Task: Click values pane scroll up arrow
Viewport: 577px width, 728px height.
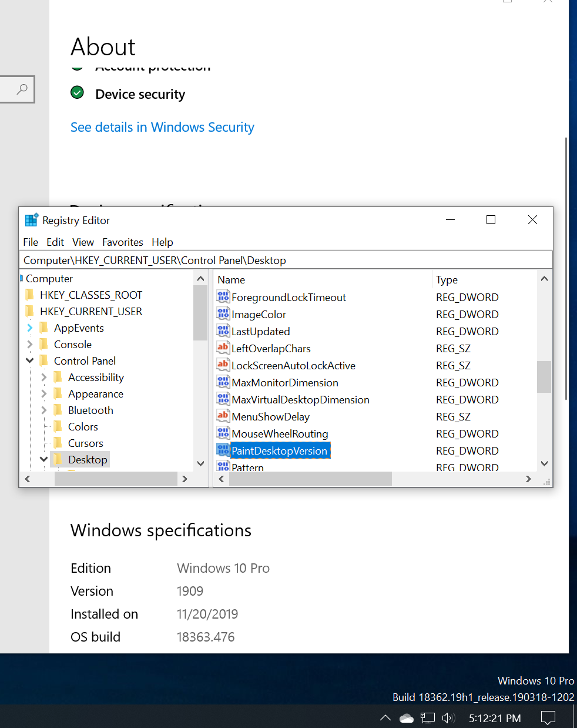Action: [544, 279]
